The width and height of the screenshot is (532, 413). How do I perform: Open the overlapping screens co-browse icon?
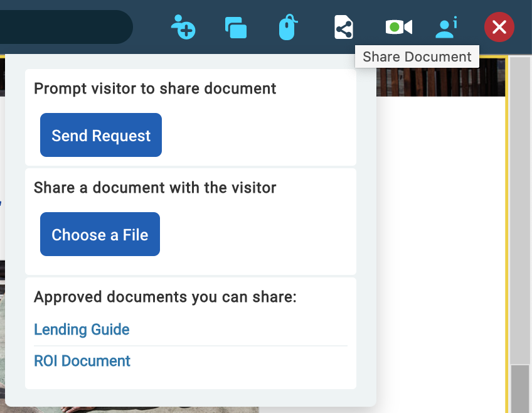point(235,28)
